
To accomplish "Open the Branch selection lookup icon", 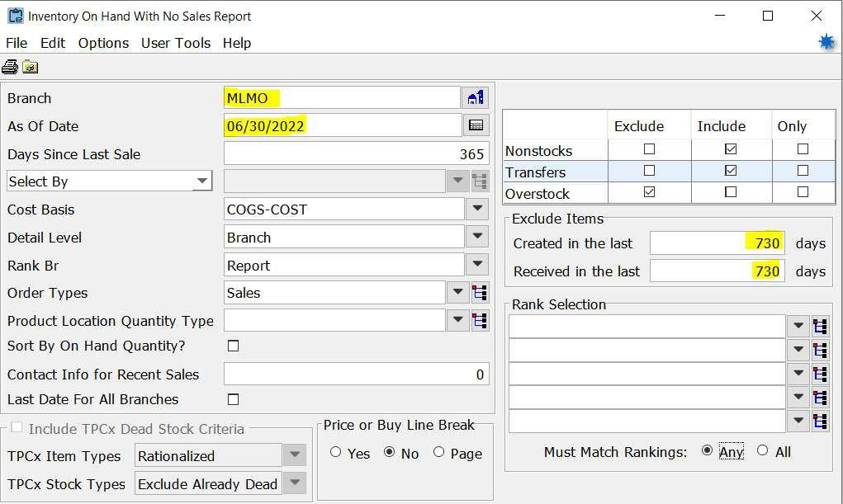I will [476, 98].
